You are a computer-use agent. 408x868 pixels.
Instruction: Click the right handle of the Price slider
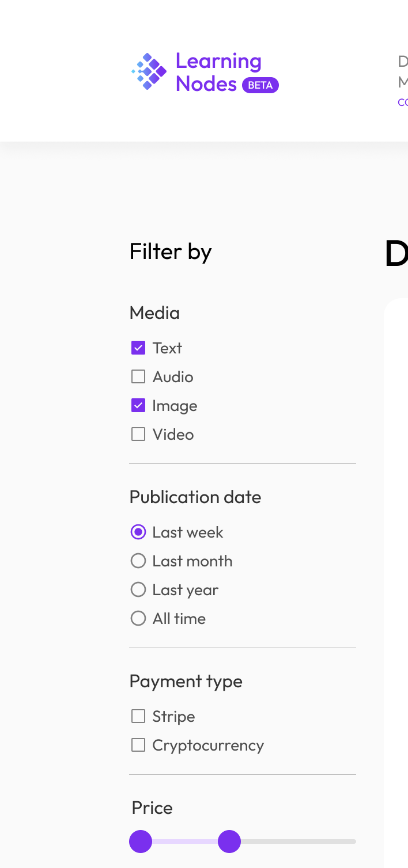229,842
